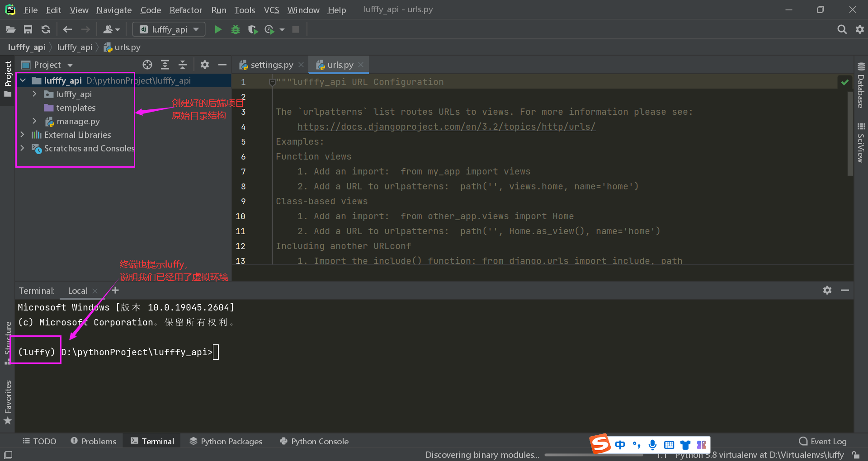Open the Event Log
Viewport: 868px width, 461px height.
click(x=823, y=441)
